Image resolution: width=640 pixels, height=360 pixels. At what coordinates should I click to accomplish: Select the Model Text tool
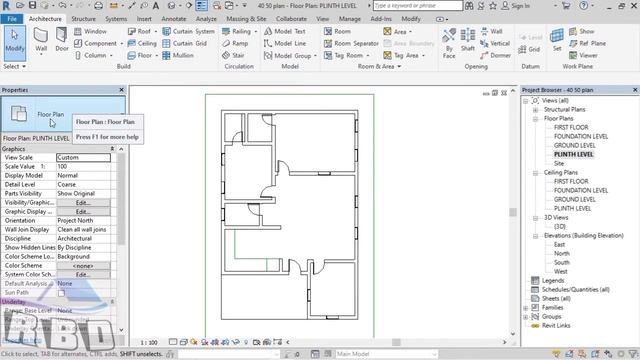pyautogui.click(x=285, y=31)
